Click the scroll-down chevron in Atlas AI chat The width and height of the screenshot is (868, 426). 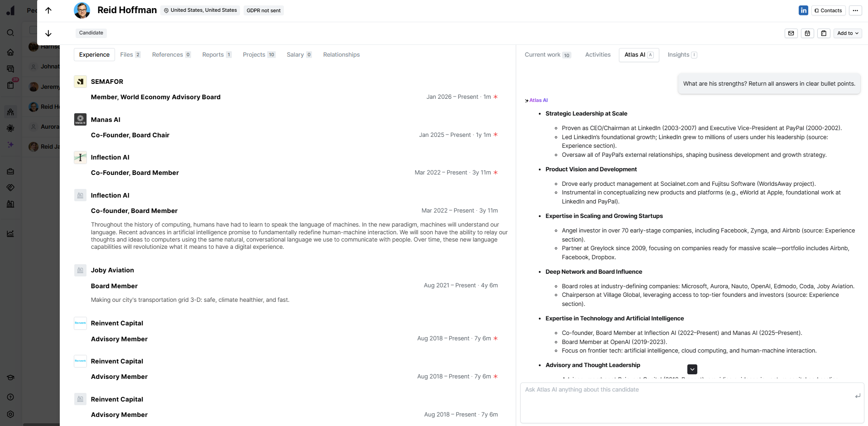coord(692,369)
